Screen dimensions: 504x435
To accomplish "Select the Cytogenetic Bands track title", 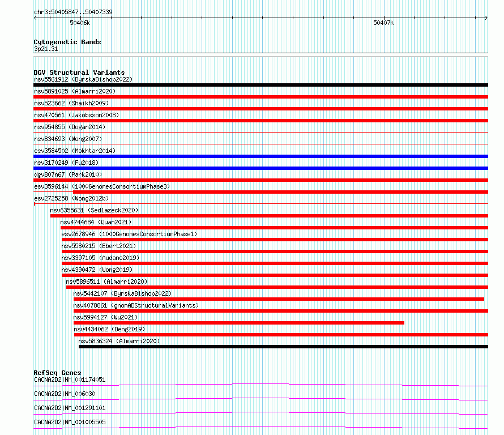I will 67,42.
